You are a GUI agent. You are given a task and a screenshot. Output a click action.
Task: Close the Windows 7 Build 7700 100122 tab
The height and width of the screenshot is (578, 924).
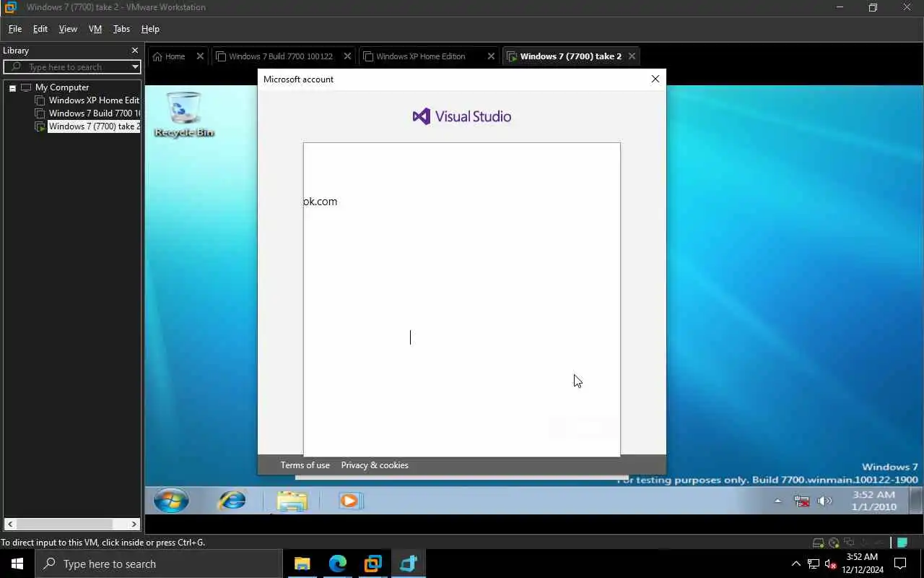[x=347, y=56]
